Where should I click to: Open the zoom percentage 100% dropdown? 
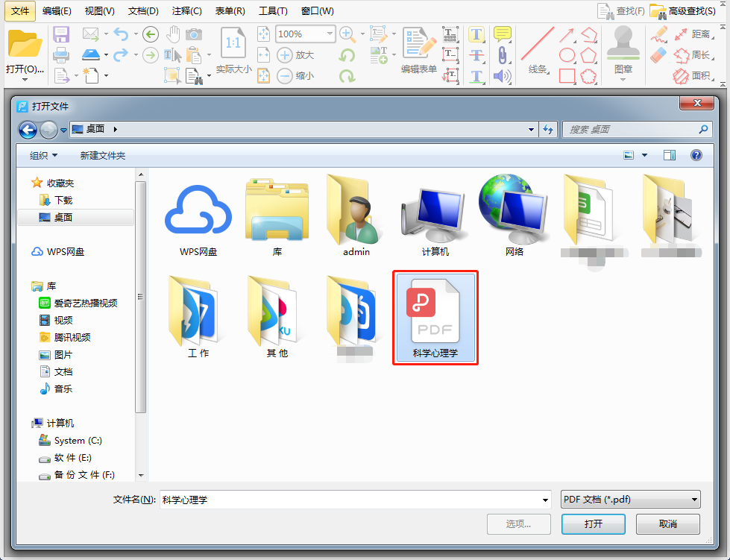(x=330, y=34)
